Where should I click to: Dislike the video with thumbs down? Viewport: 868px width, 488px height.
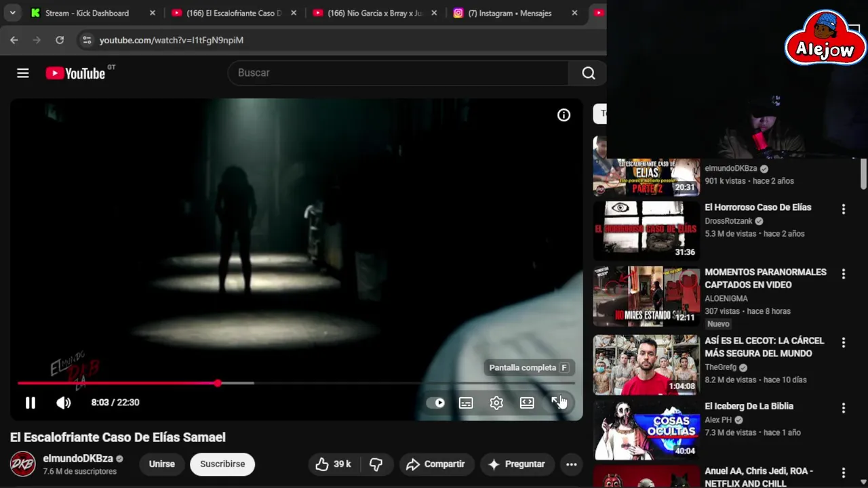(376, 464)
